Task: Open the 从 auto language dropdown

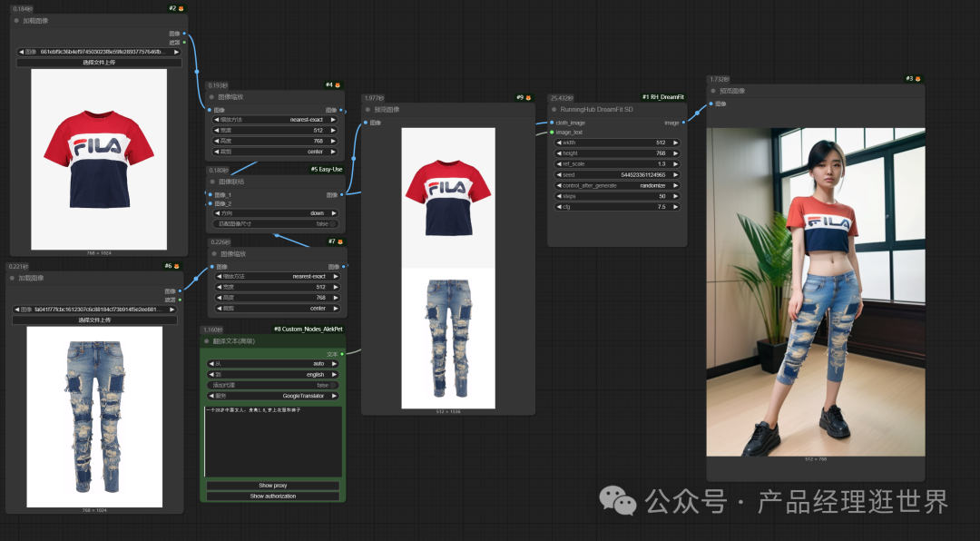Action: 273,363
